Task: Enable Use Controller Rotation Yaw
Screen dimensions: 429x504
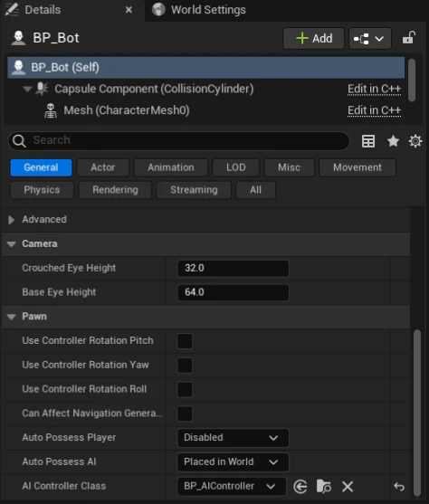Action: pos(185,366)
